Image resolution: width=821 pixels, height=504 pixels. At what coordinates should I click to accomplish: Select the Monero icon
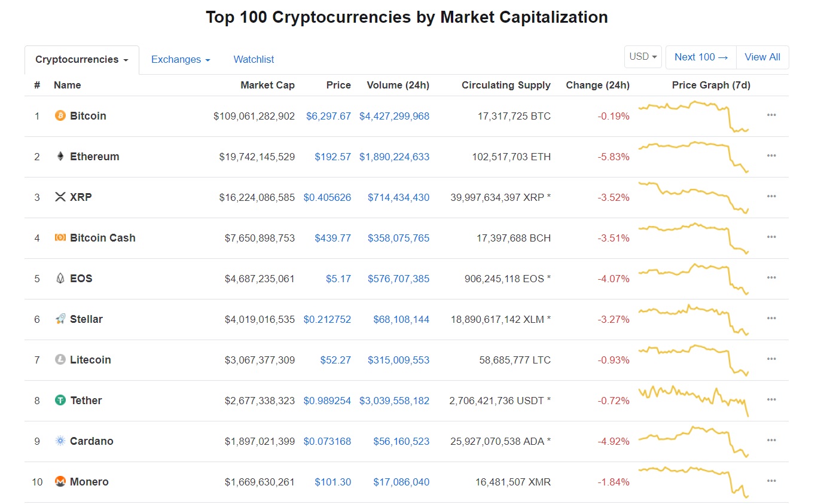[59, 481]
